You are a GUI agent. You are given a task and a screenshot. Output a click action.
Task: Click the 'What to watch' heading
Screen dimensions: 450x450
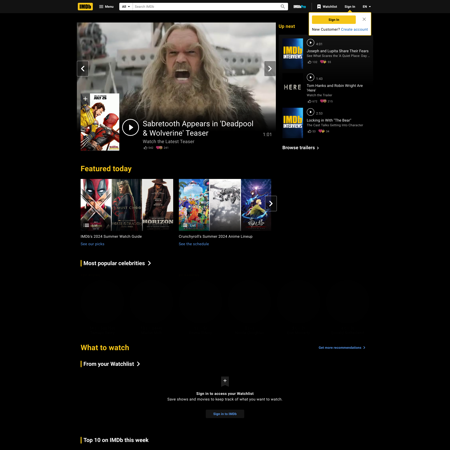click(105, 348)
